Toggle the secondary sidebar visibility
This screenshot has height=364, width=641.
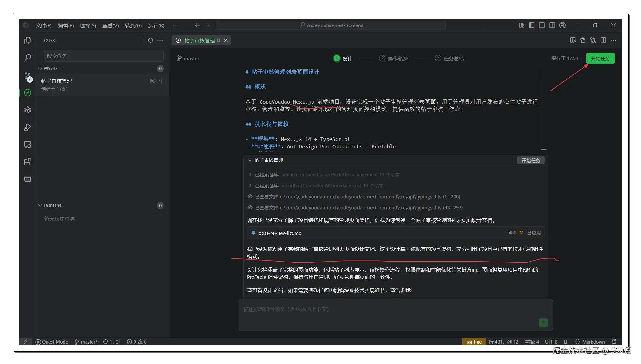[552, 25]
